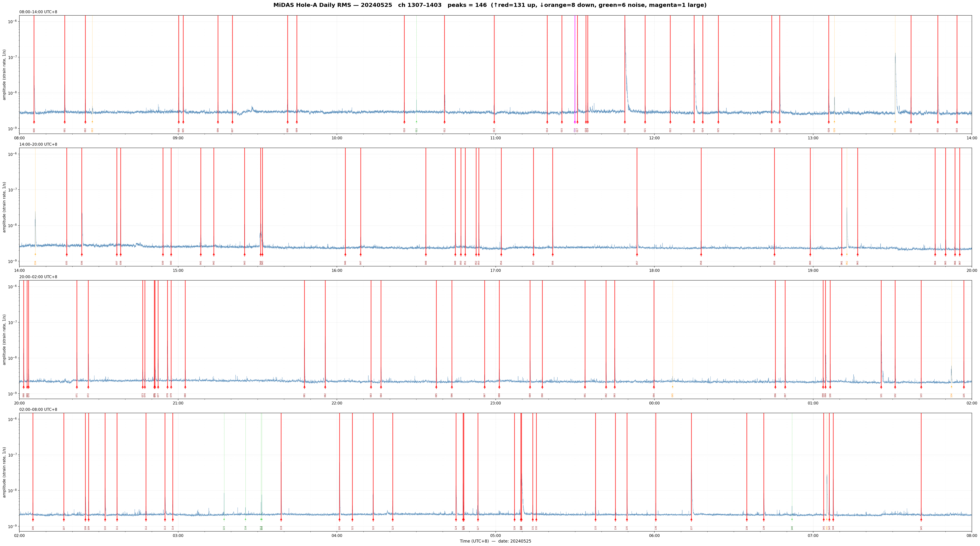The width and height of the screenshot is (980, 546).
Task: Select the "08:00–14:00 UTC+8" panel heading
Action: click(x=38, y=12)
